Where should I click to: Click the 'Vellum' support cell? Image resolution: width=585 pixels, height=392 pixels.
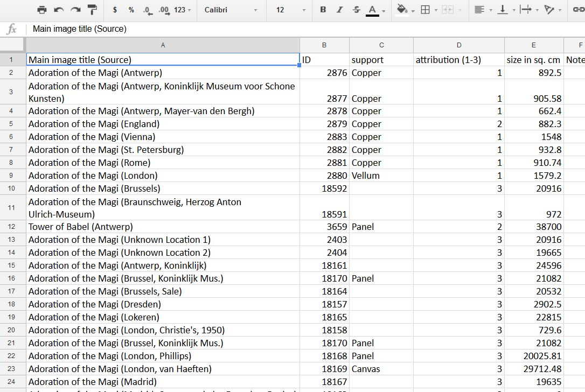(x=381, y=176)
